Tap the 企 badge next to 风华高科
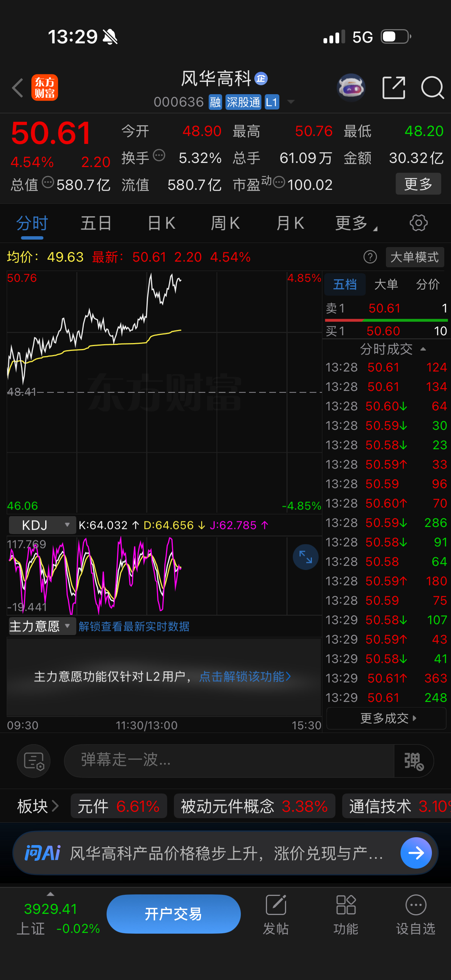The width and height of the screenshot is (451, 980). click(x=261, y=78)
